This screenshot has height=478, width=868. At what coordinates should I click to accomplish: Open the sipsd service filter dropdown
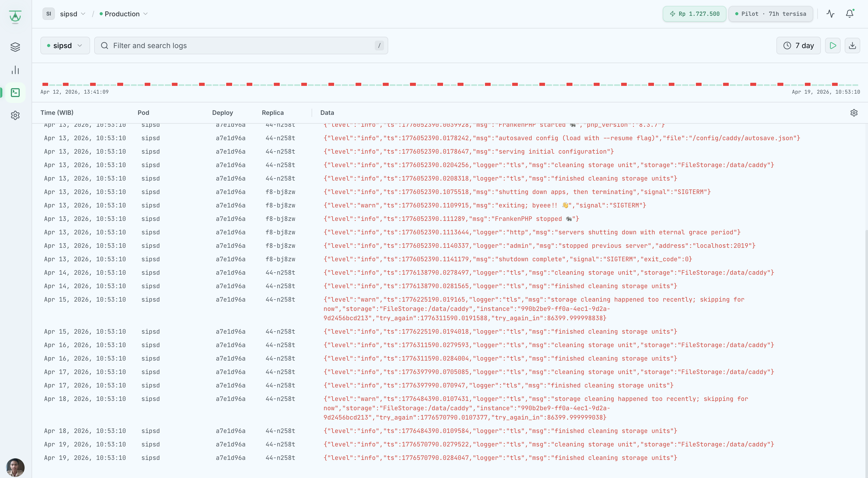(65, 46)
